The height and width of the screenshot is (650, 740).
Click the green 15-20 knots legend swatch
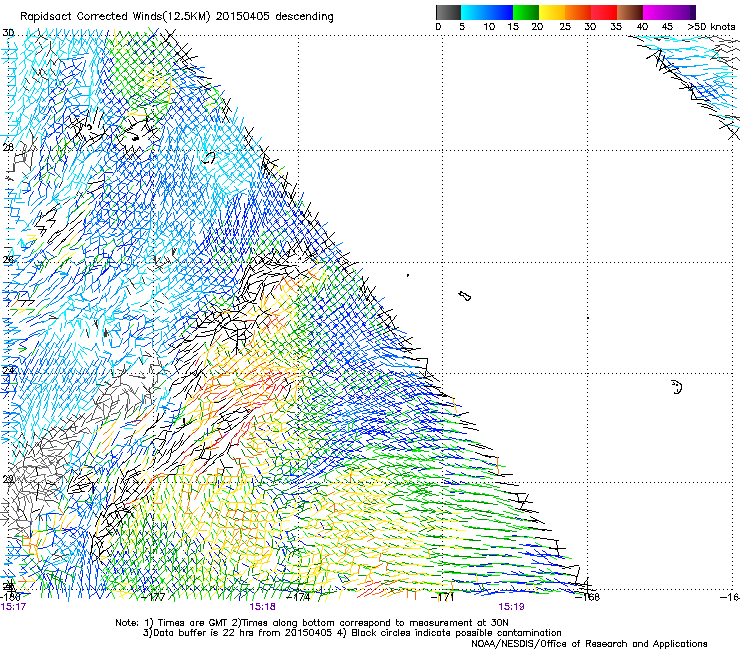pyautogui.click(x=526, y=12)
